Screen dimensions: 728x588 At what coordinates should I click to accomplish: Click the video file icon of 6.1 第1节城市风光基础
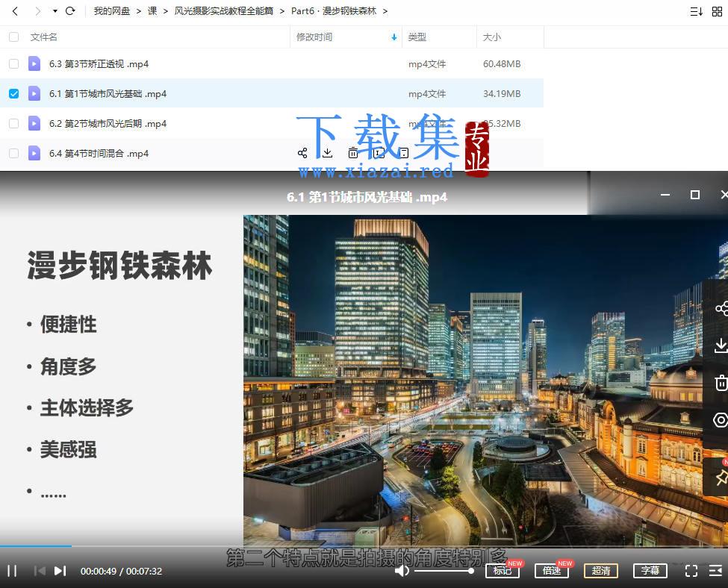tap(34, 94)
